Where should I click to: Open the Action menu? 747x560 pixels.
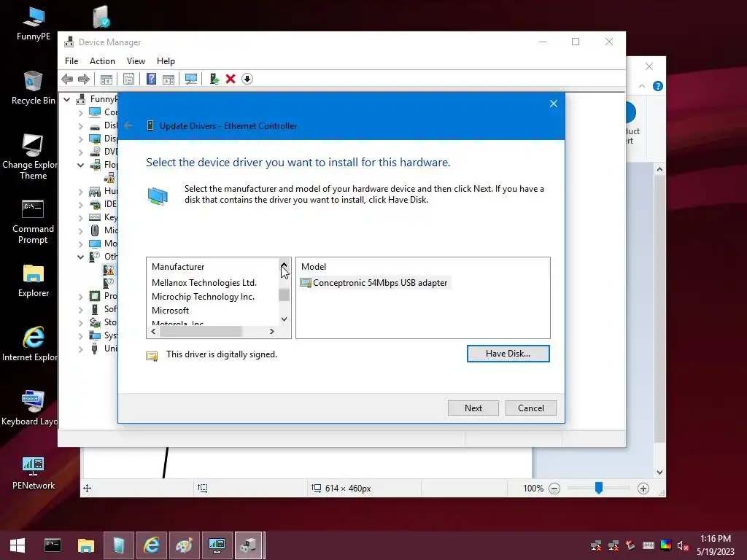pyautogui.click(x=102, y=61)
